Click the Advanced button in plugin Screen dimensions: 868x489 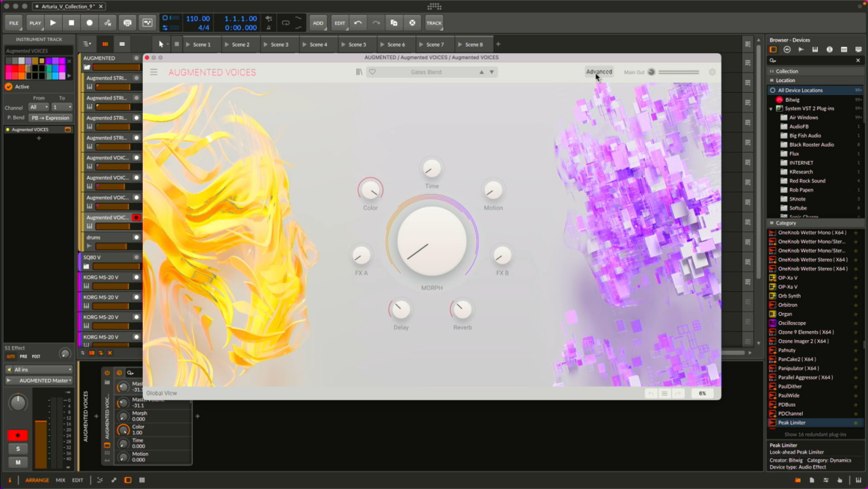tap(599, 72)
